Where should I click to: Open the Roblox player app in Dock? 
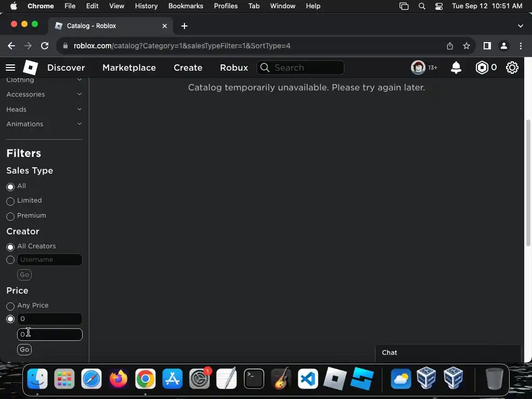(x=335, y=379)
